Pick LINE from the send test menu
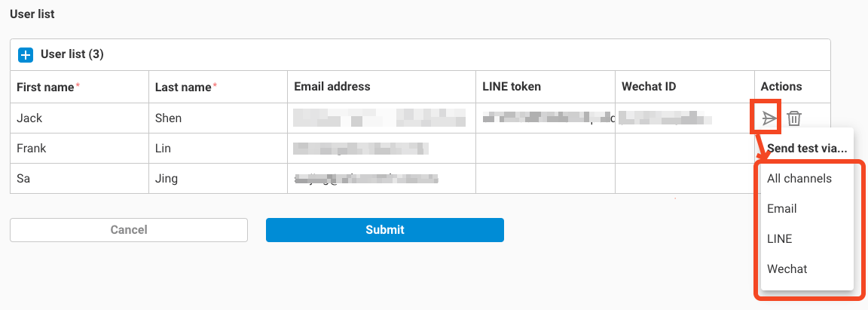 pyautogui.click(x=780, y=239)
